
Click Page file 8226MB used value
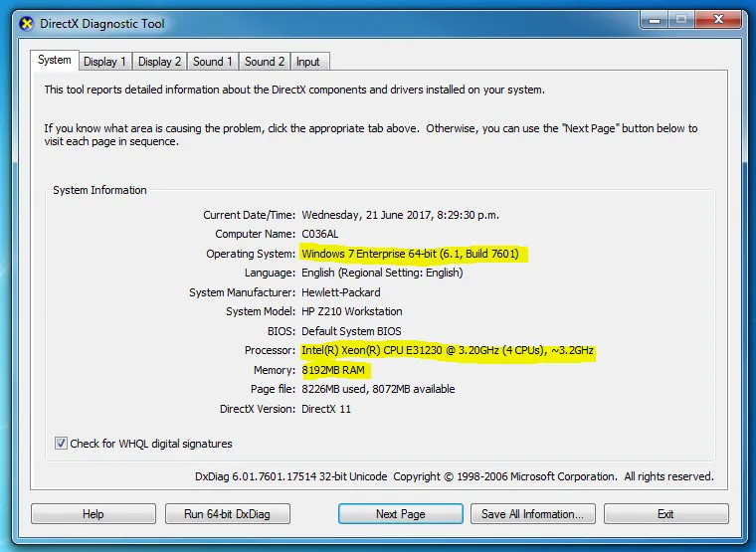(x=378, y=389)
